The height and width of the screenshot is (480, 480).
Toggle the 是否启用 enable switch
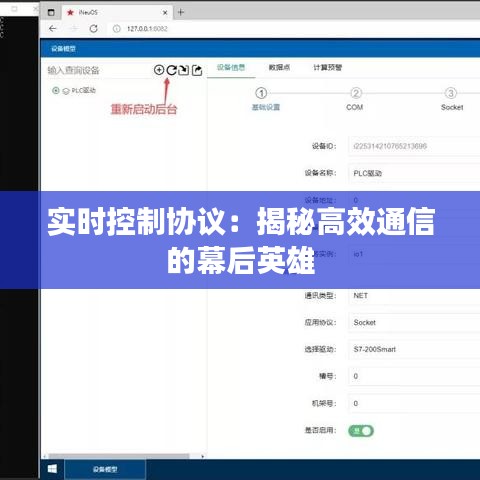361,431
